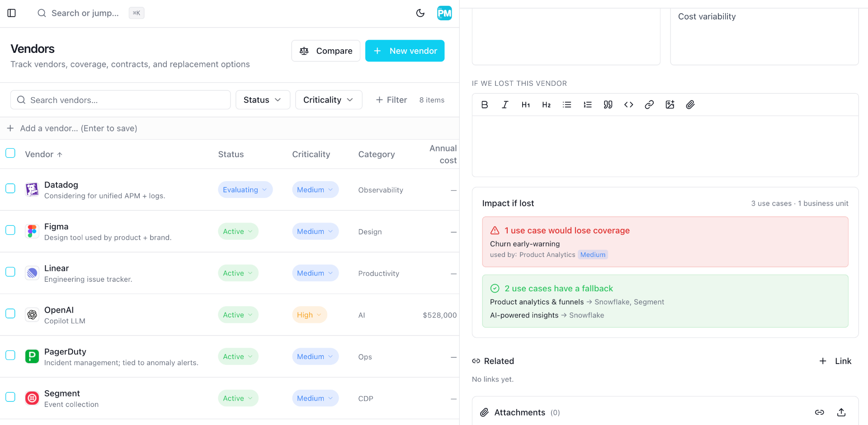The width and height of the screenshot is (868, 425).
Task: Check the Datadog row checkbox
Action: coord(10,188)
